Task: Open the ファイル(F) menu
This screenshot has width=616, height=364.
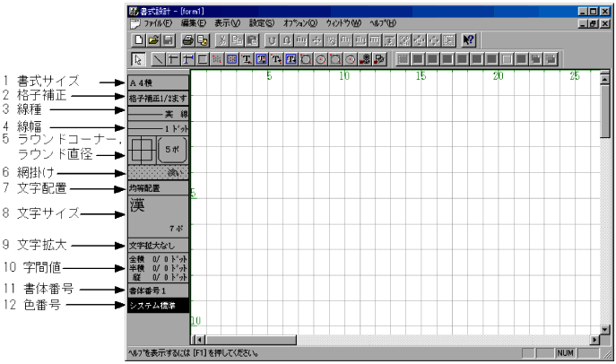Action: click(x=158, y=23)
